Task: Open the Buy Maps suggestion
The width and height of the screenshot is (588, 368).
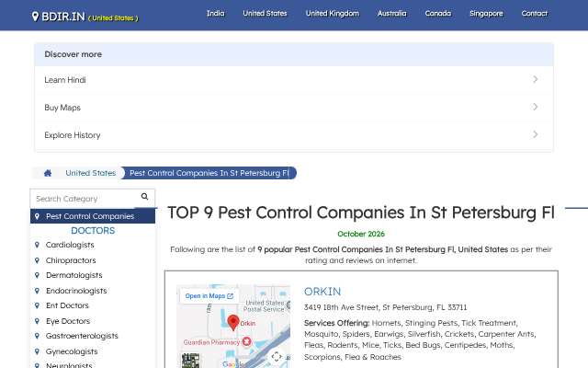Action: tap(294, 108)
